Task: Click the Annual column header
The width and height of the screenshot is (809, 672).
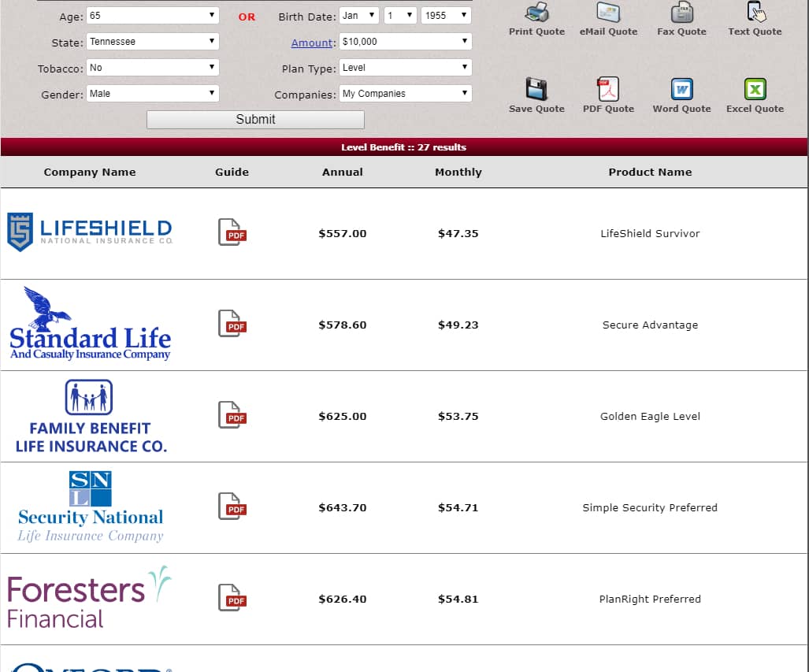Action: (343, 172)
